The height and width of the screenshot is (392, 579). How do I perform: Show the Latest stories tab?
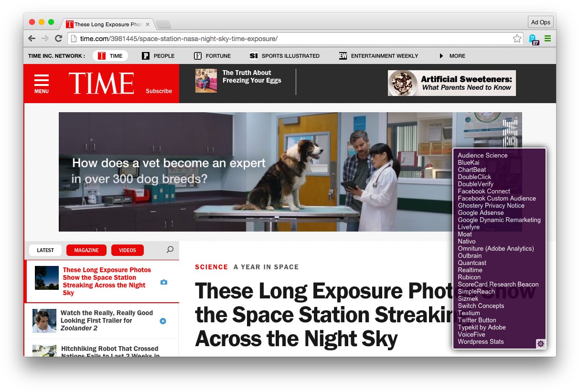click(45, 250)
